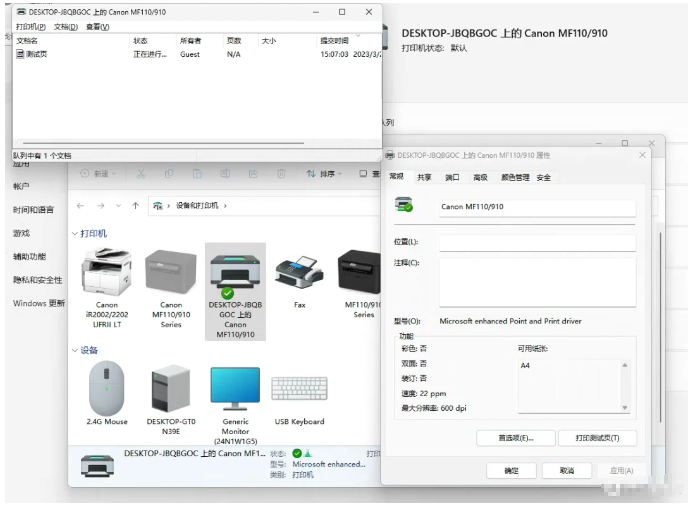695x510 pixels.
Task: Open 游戏 in Settings sidebar
Action: (x=21, y=233)
